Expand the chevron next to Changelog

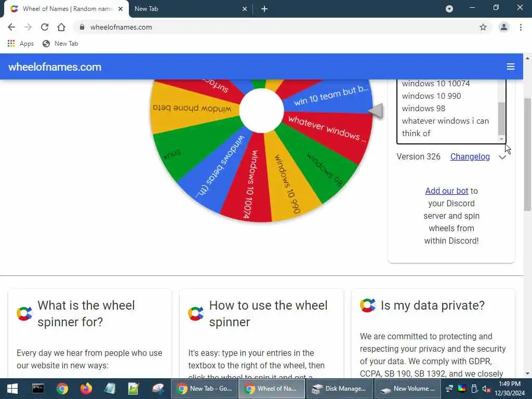coord(502,157)
